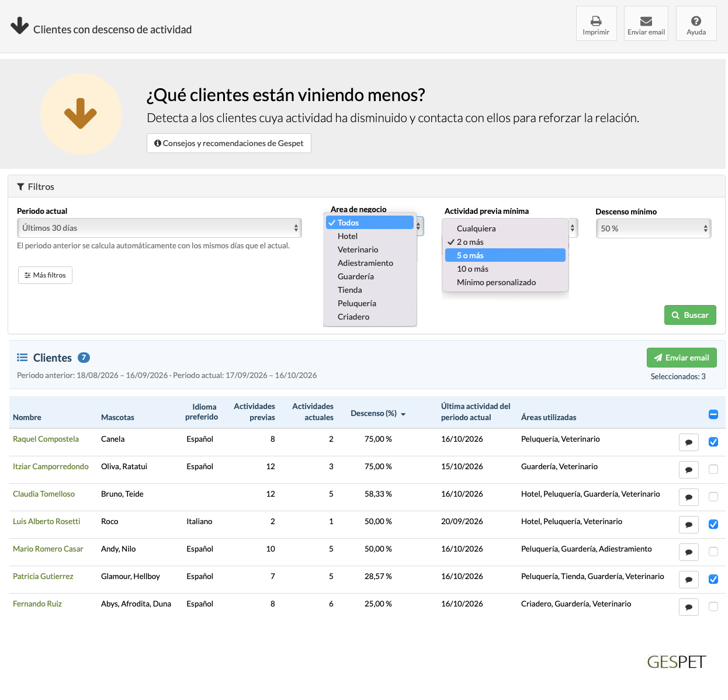Click comment icon for Fernando Ruiz
Image resolution: width=728 pixels, height=700 pixels.
pos(689,607)
